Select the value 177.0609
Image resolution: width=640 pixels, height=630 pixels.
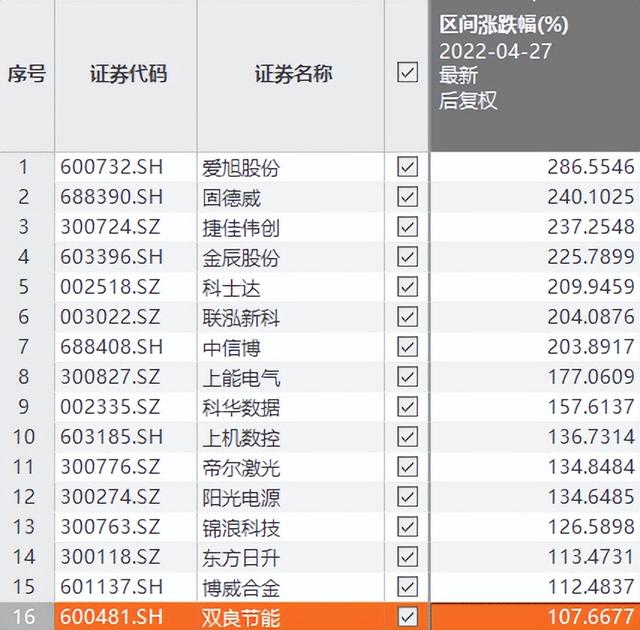tap(591, 377)
